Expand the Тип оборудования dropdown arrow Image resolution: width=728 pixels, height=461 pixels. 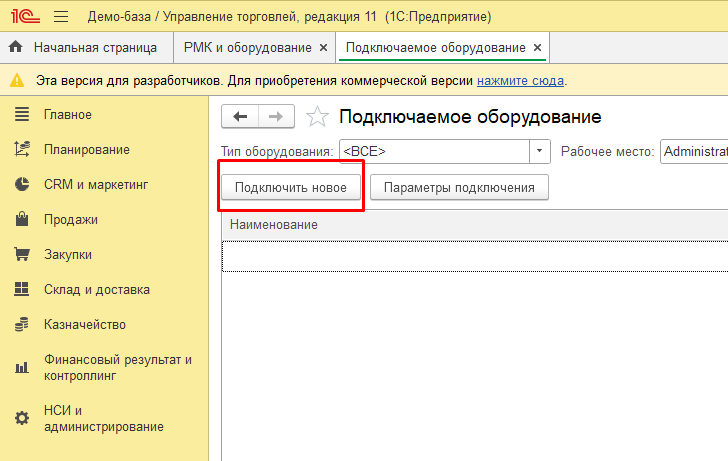click(x=540, y=151)
